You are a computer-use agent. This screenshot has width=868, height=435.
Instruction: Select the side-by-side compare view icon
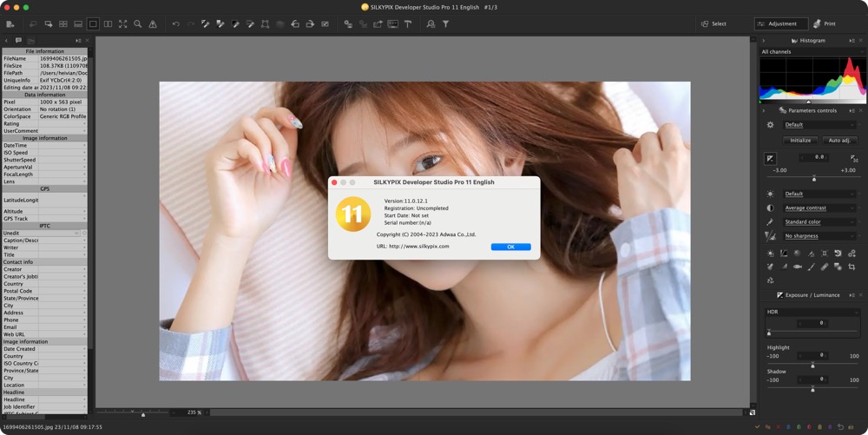click(x=108, y=23)
